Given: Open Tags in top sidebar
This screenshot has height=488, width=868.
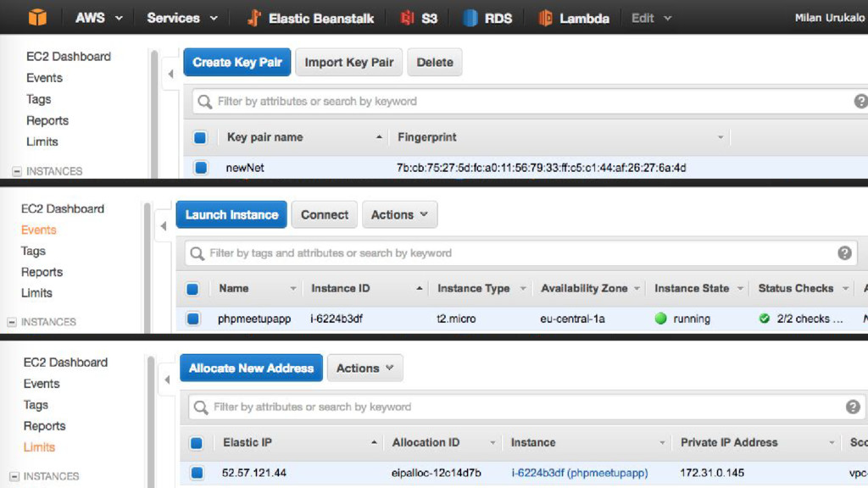Looking at the screenshot, I should [x=39, y=99].
